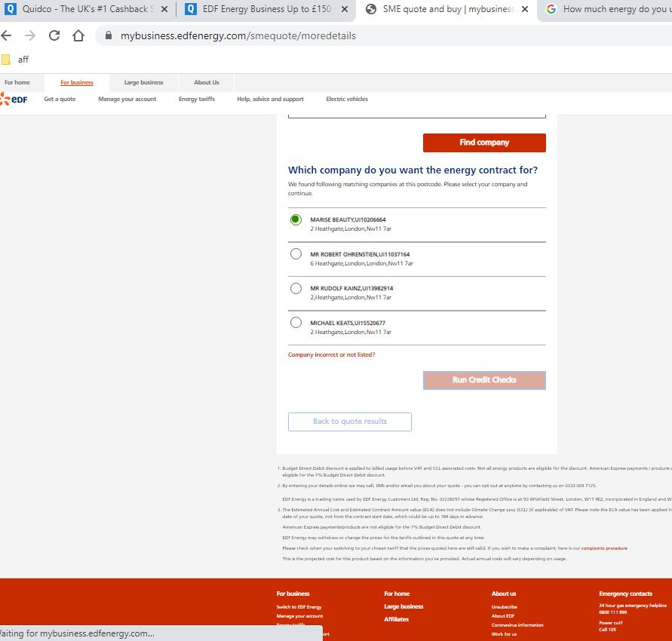This screenshot has width=672, height=641.
Task: Click the footer Work for us link
Action: pyautogui.click(x=504, y=634)
